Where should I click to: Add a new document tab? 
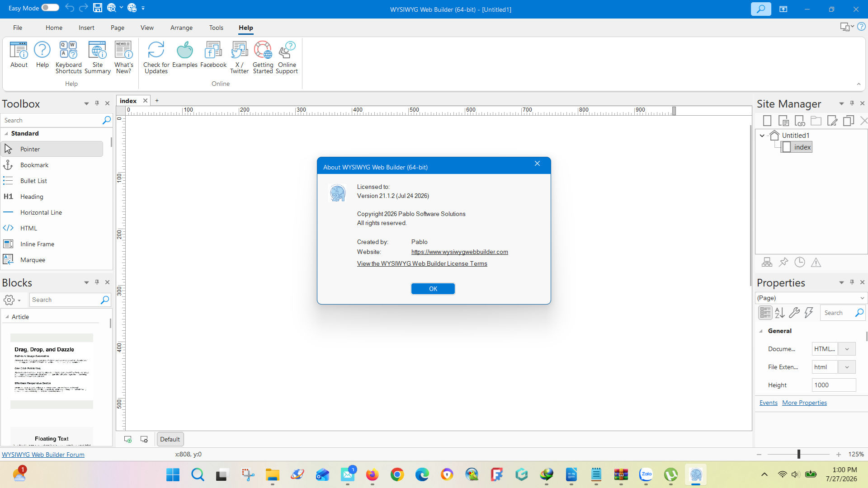coord(157,101)
